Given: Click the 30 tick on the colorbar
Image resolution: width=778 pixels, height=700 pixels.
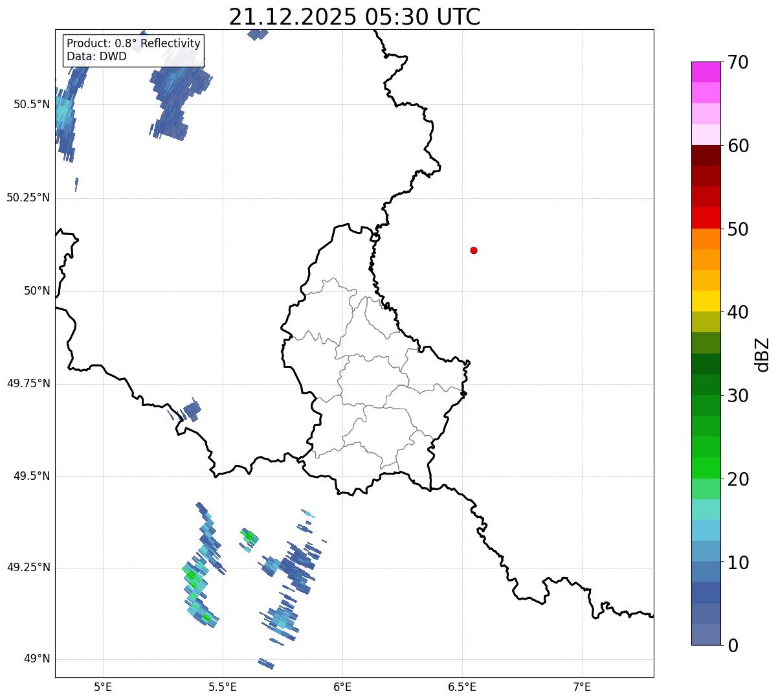Looking at the screenshot, I should (738, 396).
